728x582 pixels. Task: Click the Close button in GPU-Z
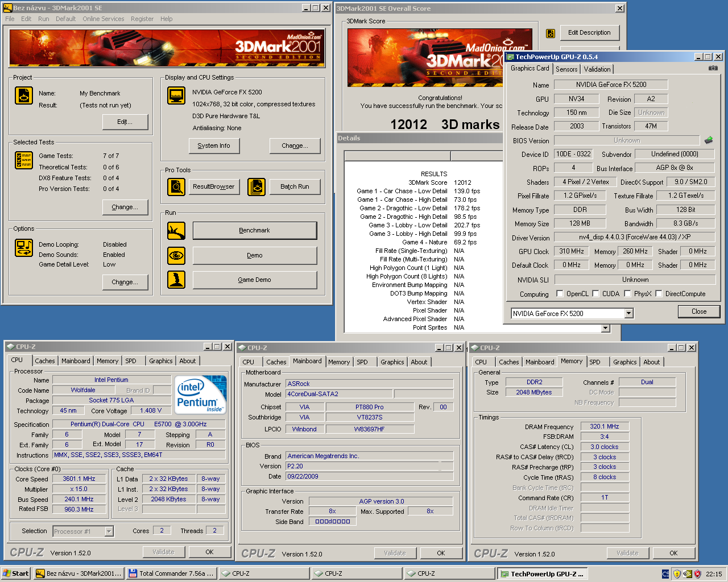pos(699,311)
